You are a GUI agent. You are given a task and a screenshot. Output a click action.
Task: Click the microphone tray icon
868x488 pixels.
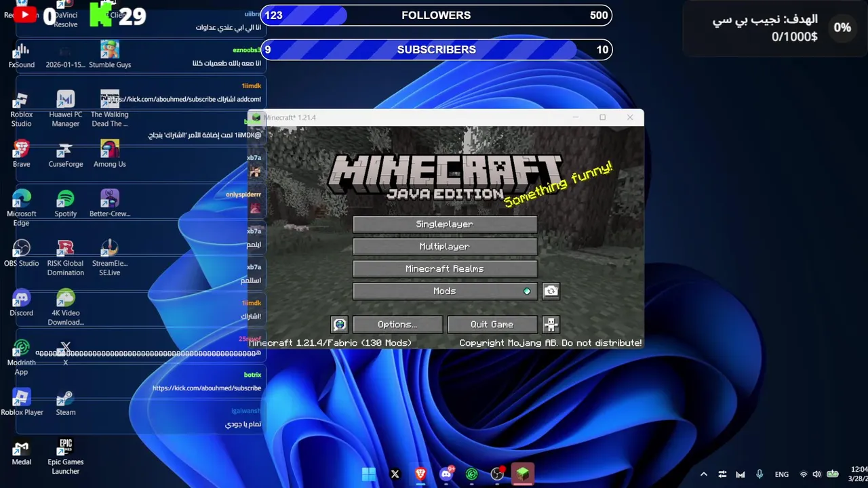pyautogui.click(x=759, y=474)
